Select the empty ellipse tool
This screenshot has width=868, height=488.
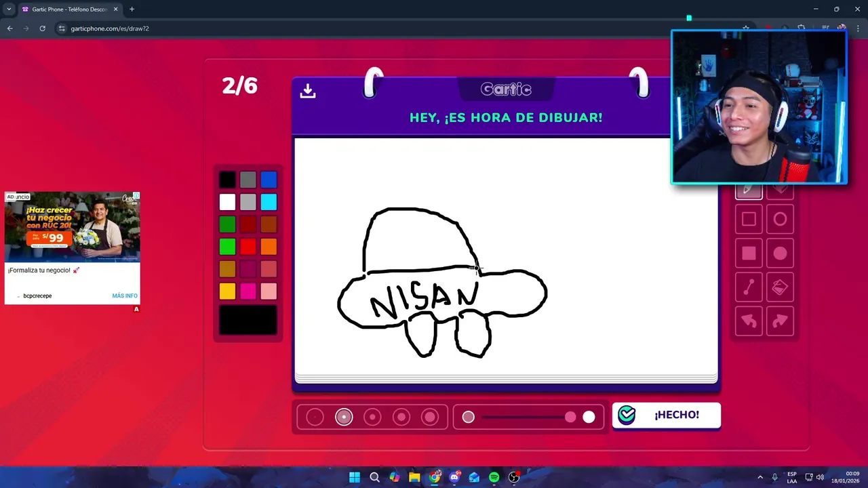(x=780, y=219)
